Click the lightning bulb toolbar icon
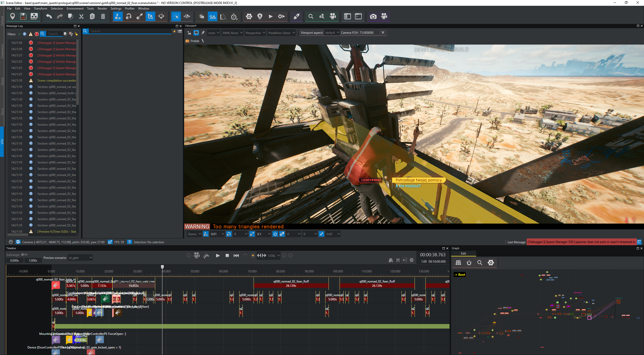 coord(260,17)
